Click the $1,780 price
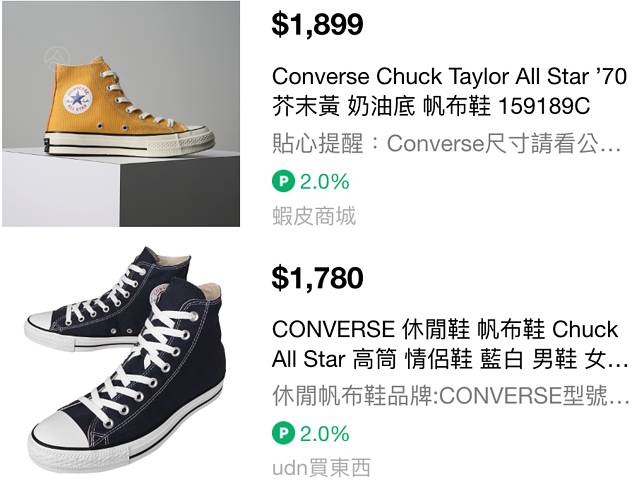Viewport: 644px width, 482px height. 317,278
